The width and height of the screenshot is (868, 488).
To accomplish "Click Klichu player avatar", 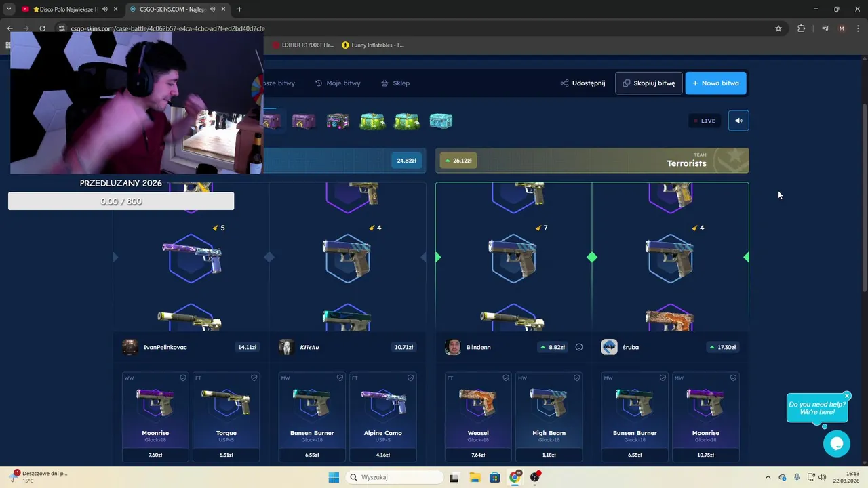I will [x=286, y=347].
